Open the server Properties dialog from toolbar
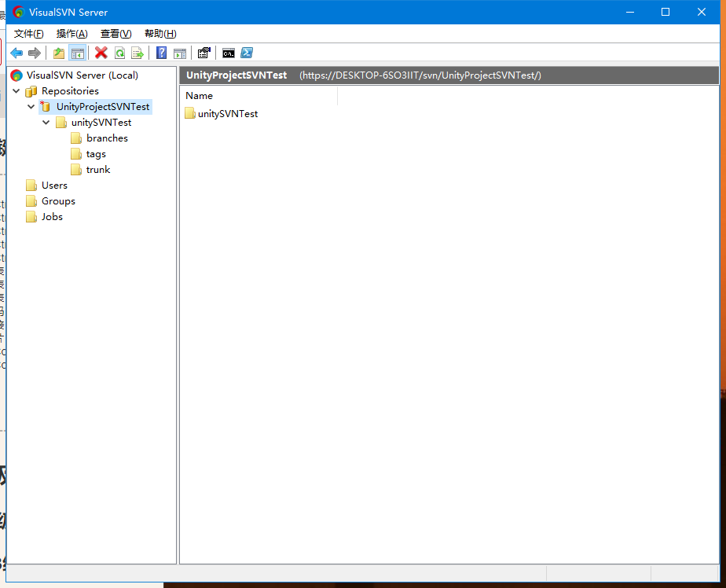Image resolution: width=726 pixels, height=588 pixels. coord(203,53)
